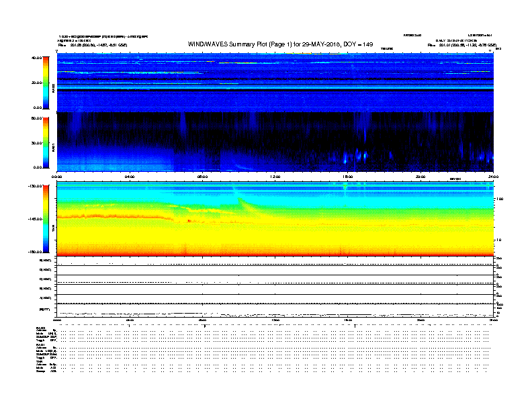Click the TNR color scale bar
Viewport: 532px width, 411px height.
tap(46, 219)
